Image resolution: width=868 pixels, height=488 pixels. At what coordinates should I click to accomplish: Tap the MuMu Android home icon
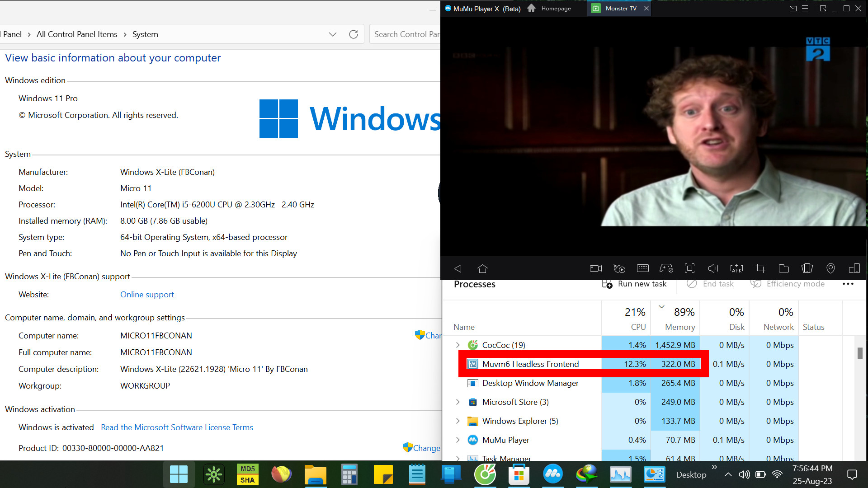coord(482,268)
